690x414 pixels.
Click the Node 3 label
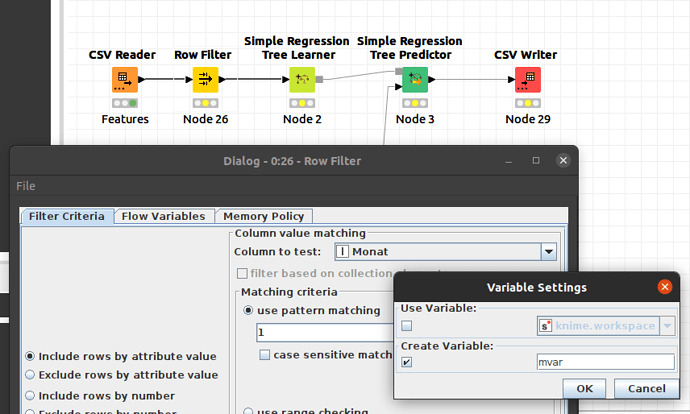pyautogui.click(x=415, y=119)
